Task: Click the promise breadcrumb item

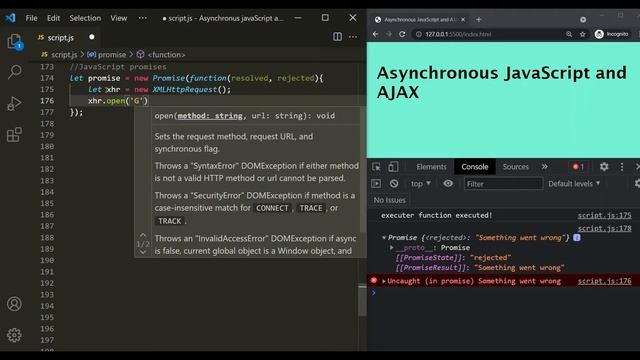Action: pyautogui.click(x=107, y=54)
